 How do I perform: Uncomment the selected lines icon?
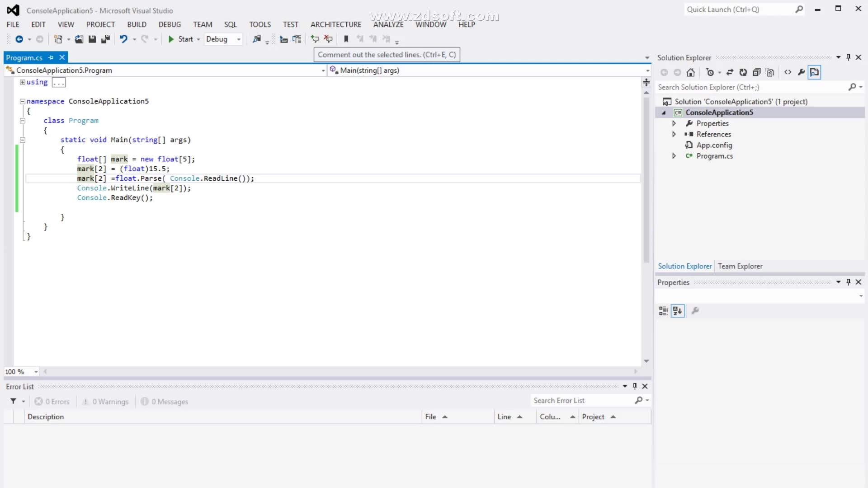click(x=329, y=39)
